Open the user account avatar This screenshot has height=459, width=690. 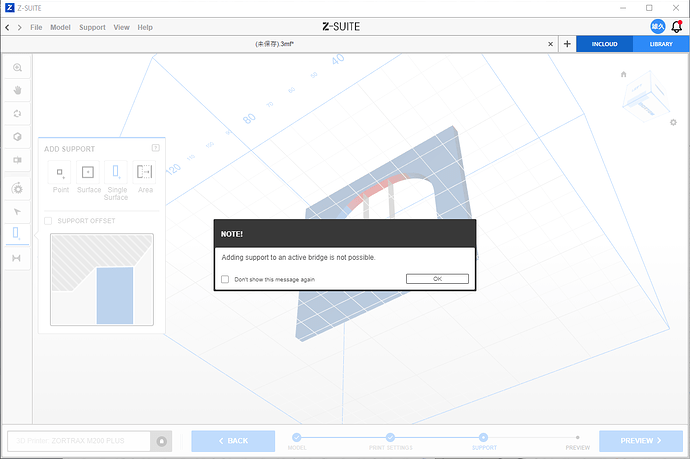point(657,27)
